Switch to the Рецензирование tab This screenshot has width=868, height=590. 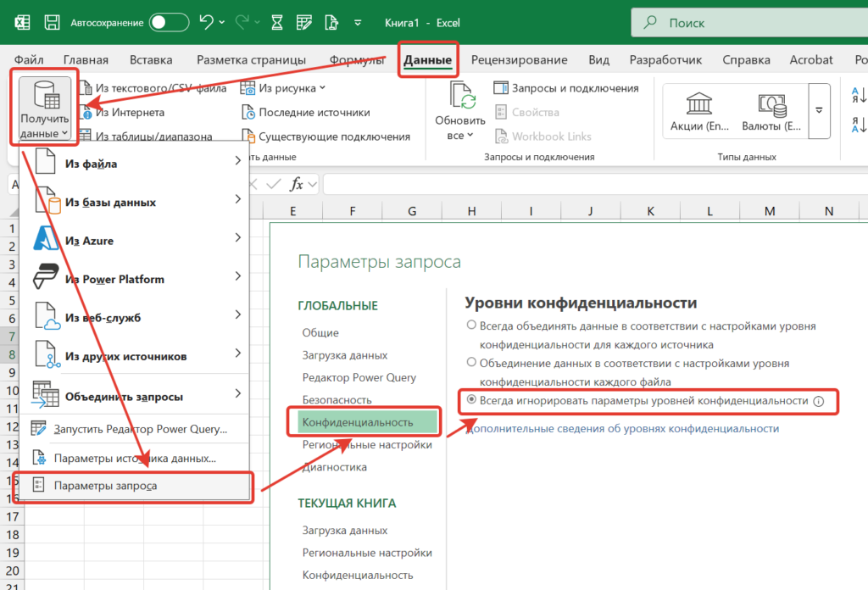(x=520, y=60)
